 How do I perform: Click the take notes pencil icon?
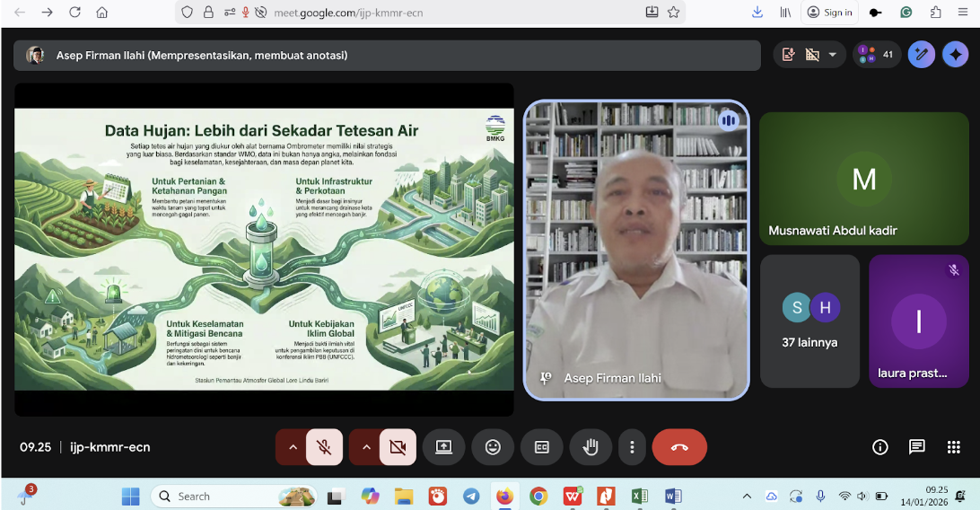coord(921,55)
